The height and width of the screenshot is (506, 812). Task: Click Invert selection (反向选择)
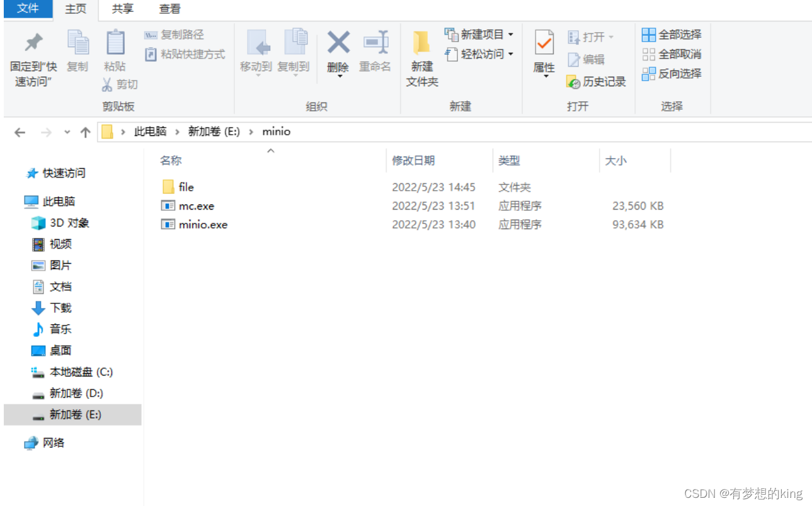(672, 74)
